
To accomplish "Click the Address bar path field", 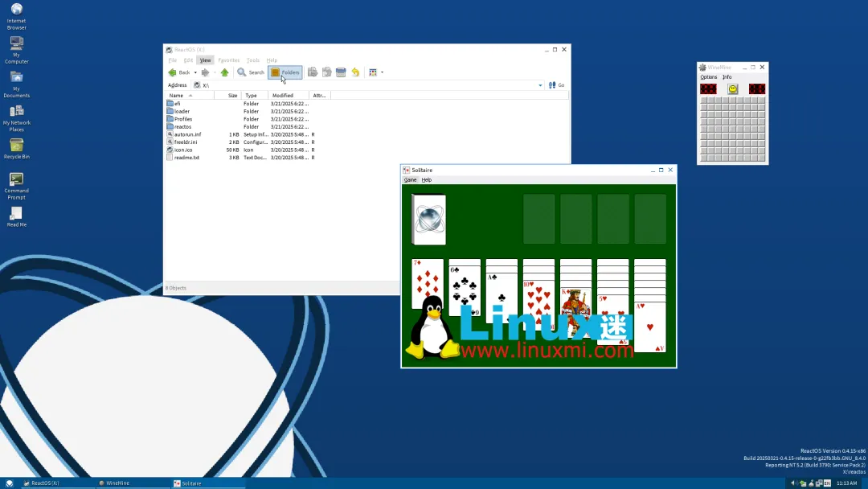I will coord(368,85).
